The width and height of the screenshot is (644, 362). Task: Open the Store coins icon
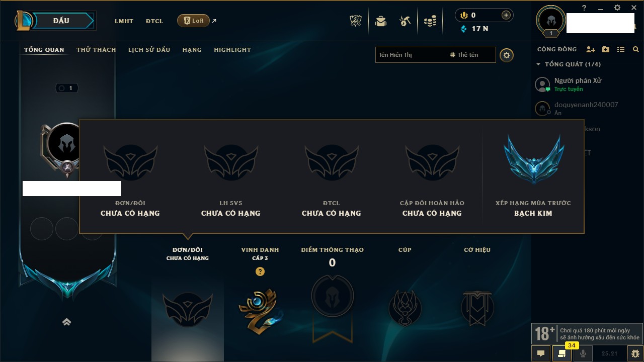coord(430,21)
